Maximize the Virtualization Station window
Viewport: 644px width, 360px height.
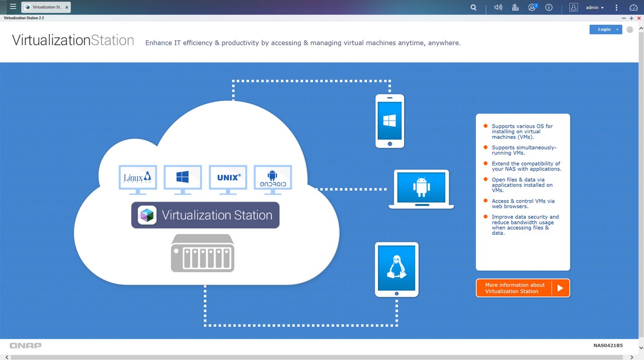pyautogui.click(x=631, y=18)
